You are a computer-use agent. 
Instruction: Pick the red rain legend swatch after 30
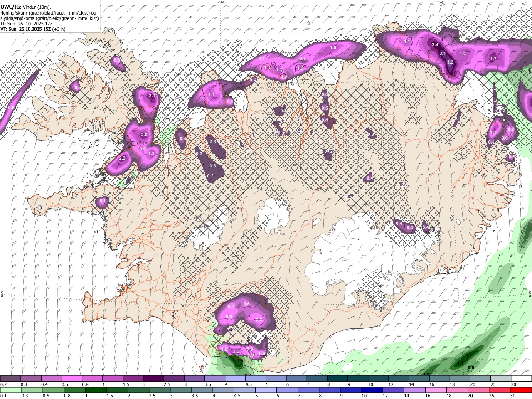521,390
